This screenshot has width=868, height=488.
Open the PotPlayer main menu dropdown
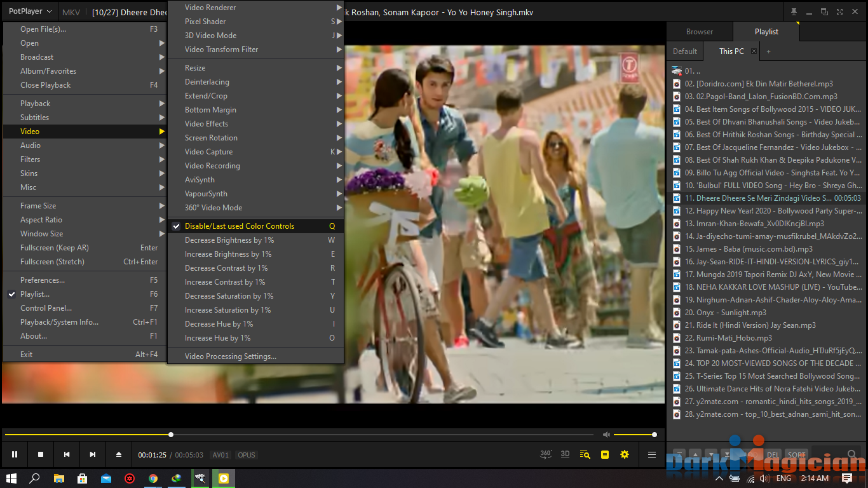[30, 11]
